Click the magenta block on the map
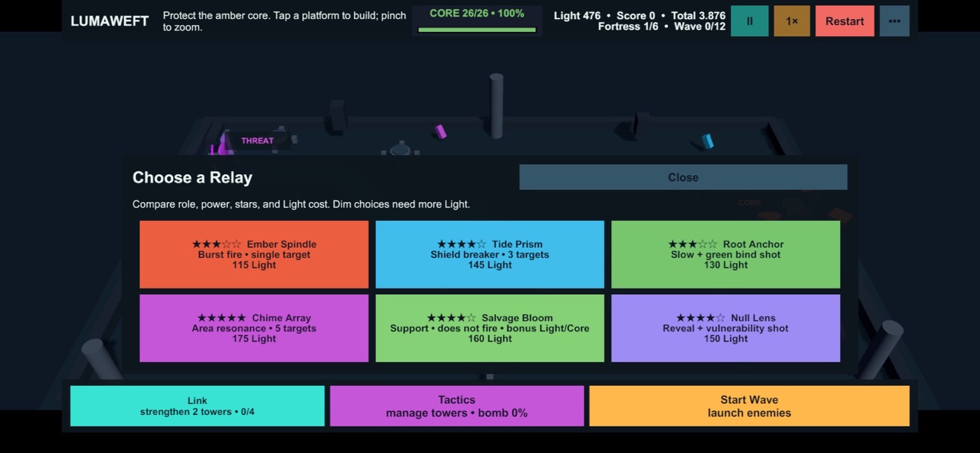Screen dimensions: 980x453 pyautogui.click(x=440, y=131)
